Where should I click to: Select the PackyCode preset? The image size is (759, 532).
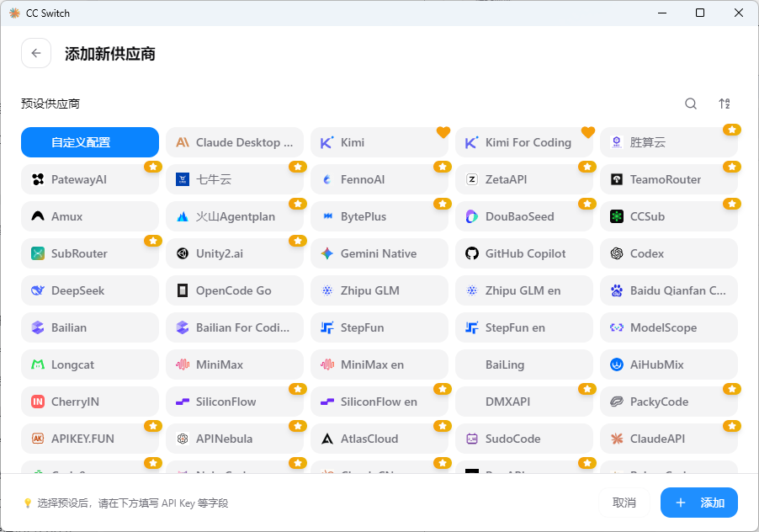tap(669, 402)
